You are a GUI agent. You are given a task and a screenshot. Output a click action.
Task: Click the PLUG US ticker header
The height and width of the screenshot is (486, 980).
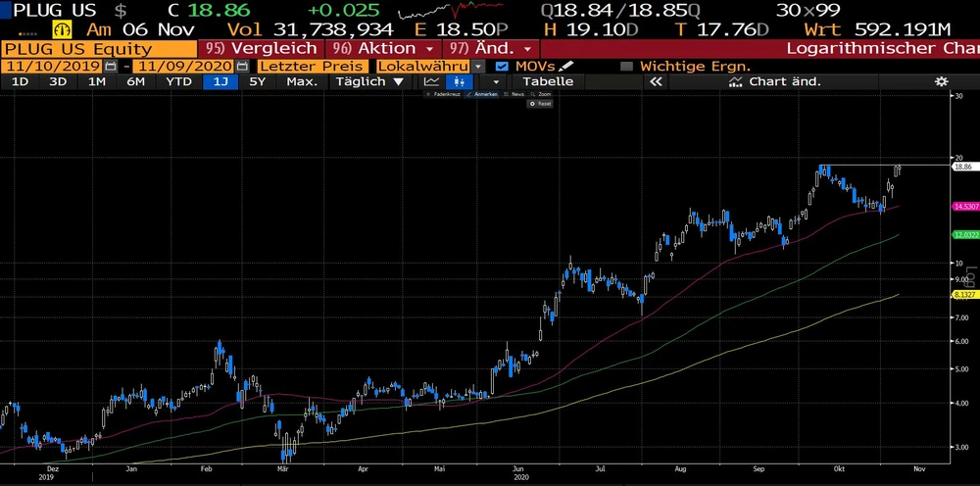tap(55, 10)
